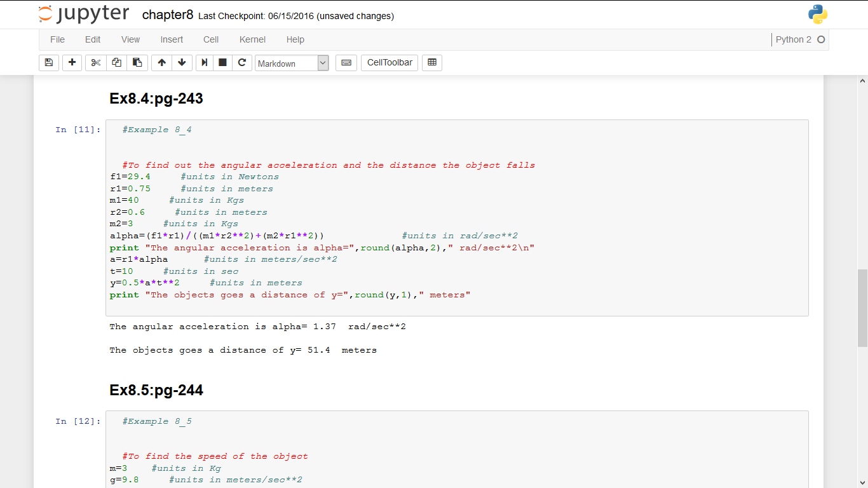Run cell and select below
This screenshot has width=868, height=488.
(x=204, y=63)
